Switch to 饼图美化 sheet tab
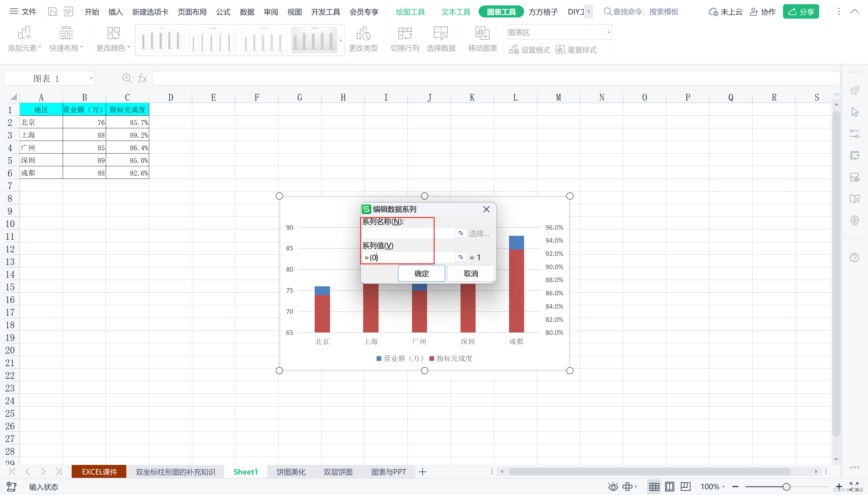This screenshot has height=495, width=868. (x=291, y=472)
